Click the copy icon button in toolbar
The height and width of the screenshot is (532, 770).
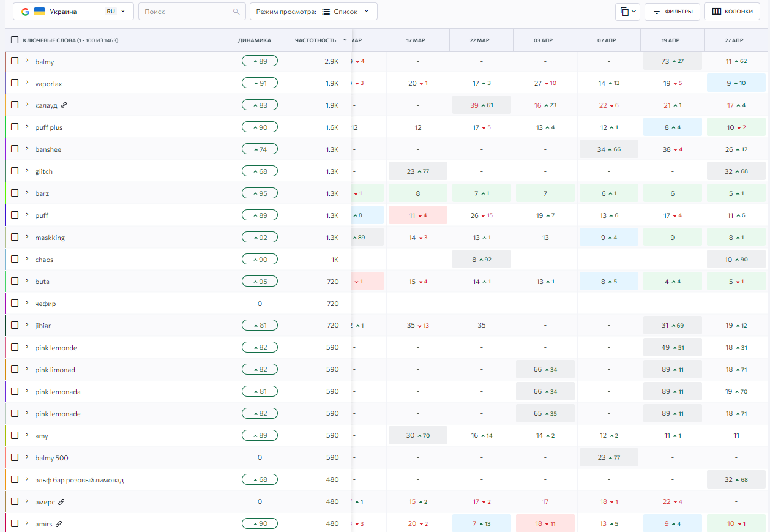point(629,12)
